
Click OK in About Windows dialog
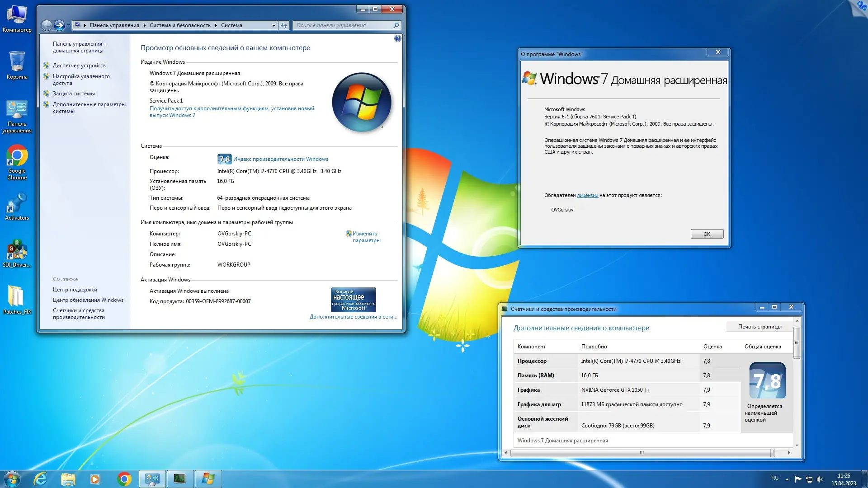tap(707, 234)
